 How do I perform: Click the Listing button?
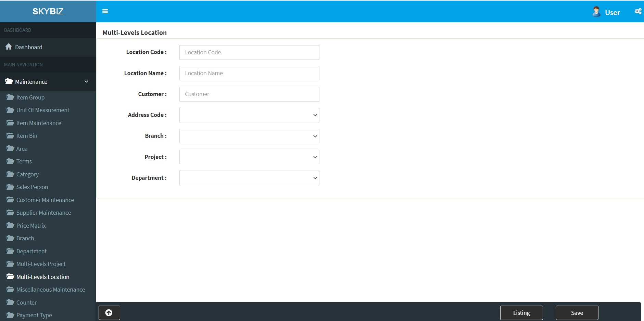coord(521,313)
